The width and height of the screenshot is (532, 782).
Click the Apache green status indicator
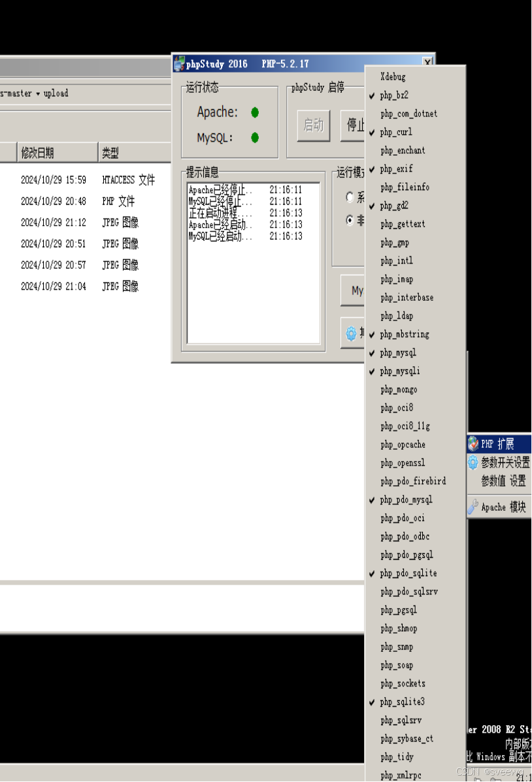click(x=255, y=112)
